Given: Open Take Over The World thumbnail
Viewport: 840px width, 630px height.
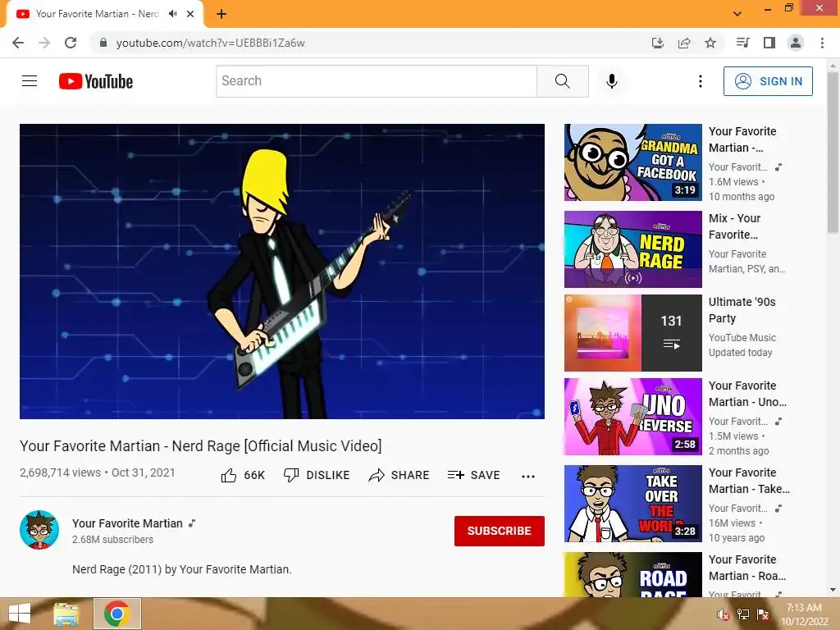Looking at the screenshot, I should (633, 504).
